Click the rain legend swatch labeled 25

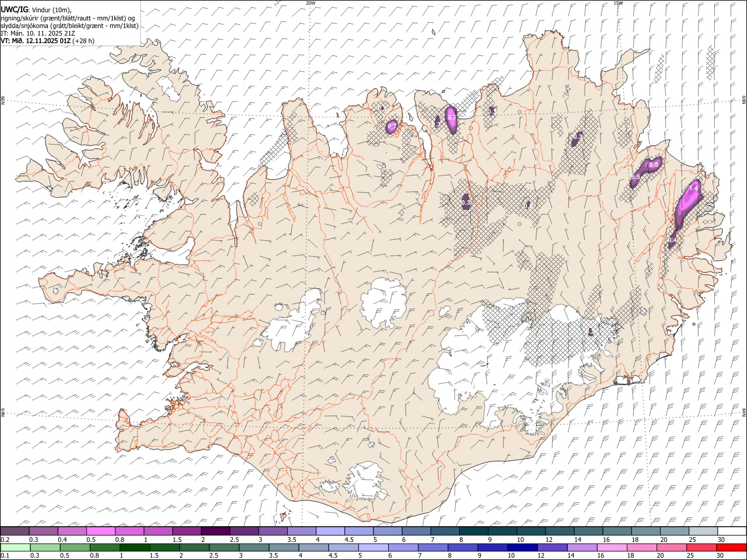(x=701, y=547)
